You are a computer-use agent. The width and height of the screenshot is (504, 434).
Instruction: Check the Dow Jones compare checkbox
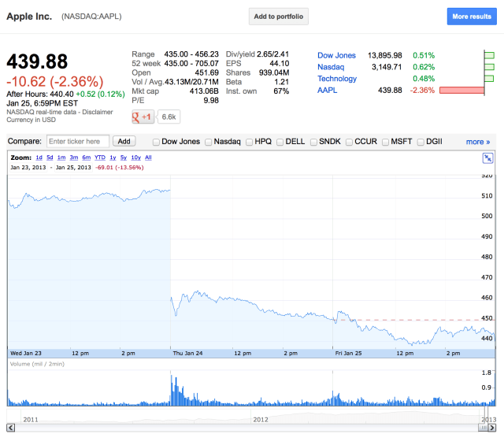coord(156,142)
